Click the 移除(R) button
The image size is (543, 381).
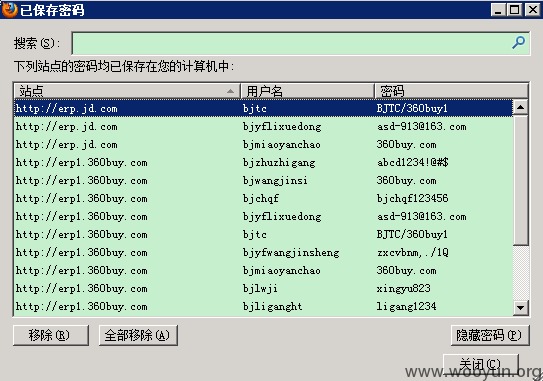[51, 335]
